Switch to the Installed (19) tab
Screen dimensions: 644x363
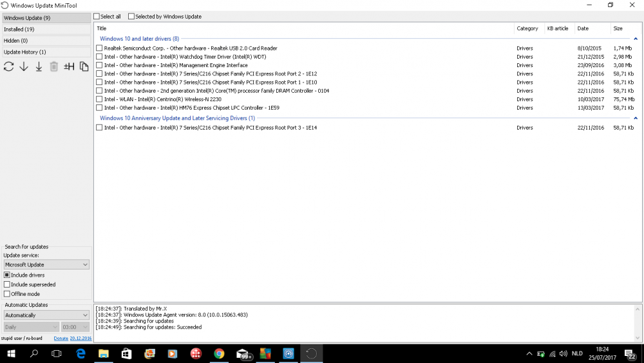pos(46,29)
